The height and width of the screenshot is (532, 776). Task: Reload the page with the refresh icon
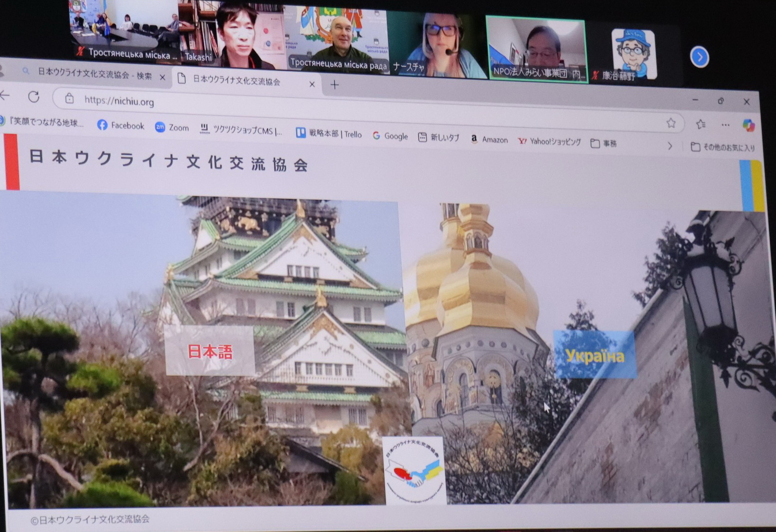(34, 98)
